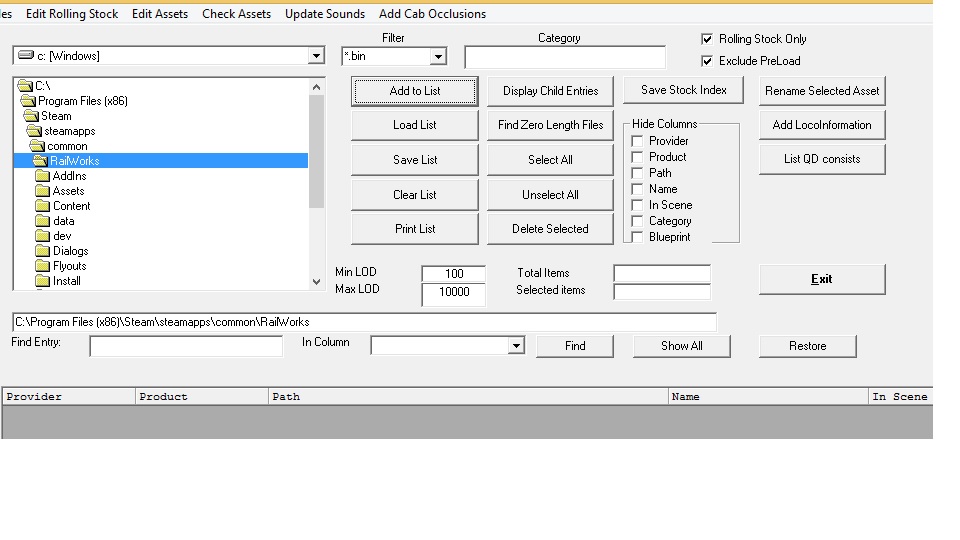This screenshot has width=960, height=540.
Task: Open the drive selection dropdown
Action: point(316,56)
